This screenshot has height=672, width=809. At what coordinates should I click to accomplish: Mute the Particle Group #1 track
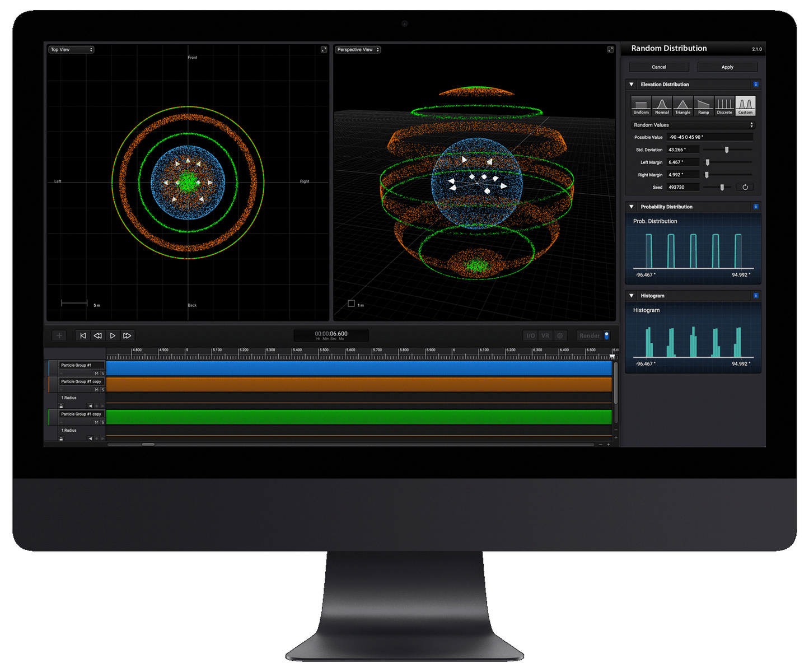[96, 373]
